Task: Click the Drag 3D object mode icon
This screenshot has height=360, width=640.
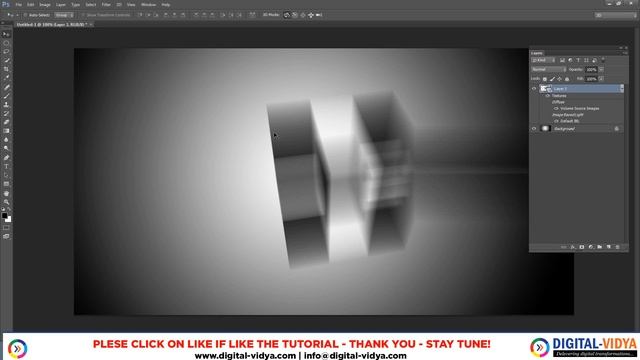Action: (x=303, y=15)
